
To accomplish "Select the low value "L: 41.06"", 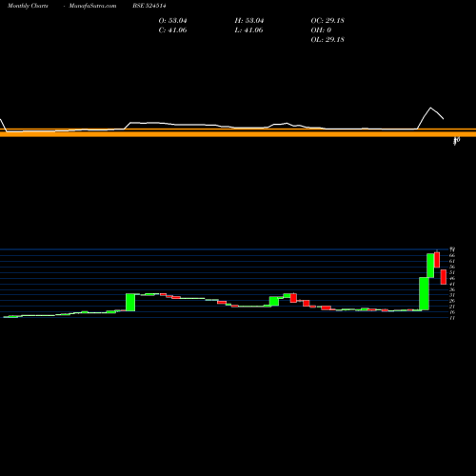I will [x=248, y=30].
